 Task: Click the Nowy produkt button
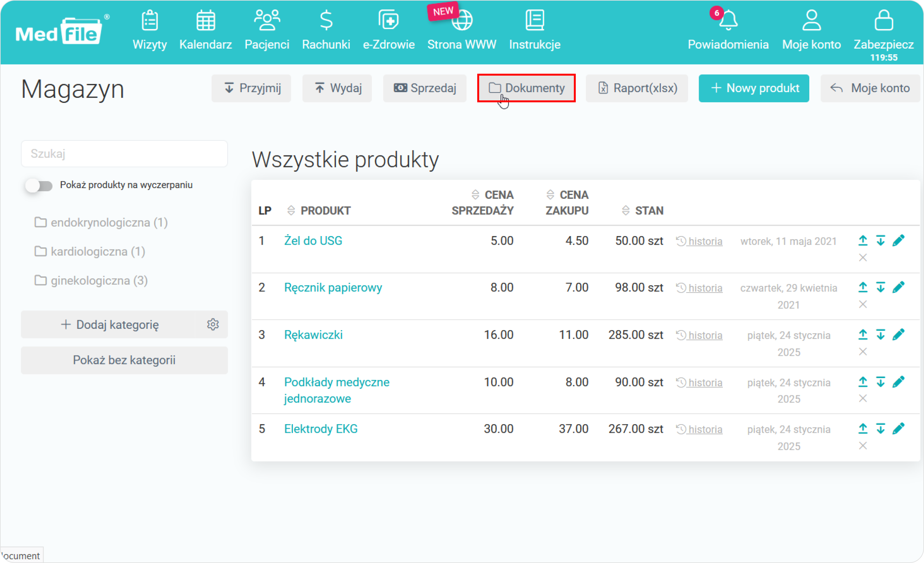coord(753,88)
